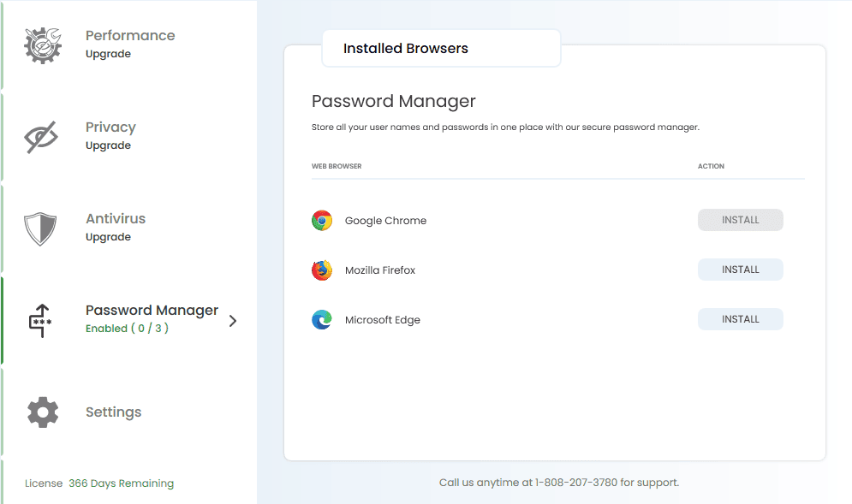Open the Privacy Upgrade menu item
Image resolution: width=852 pixels, height=504 pixels.
(110, 136)
